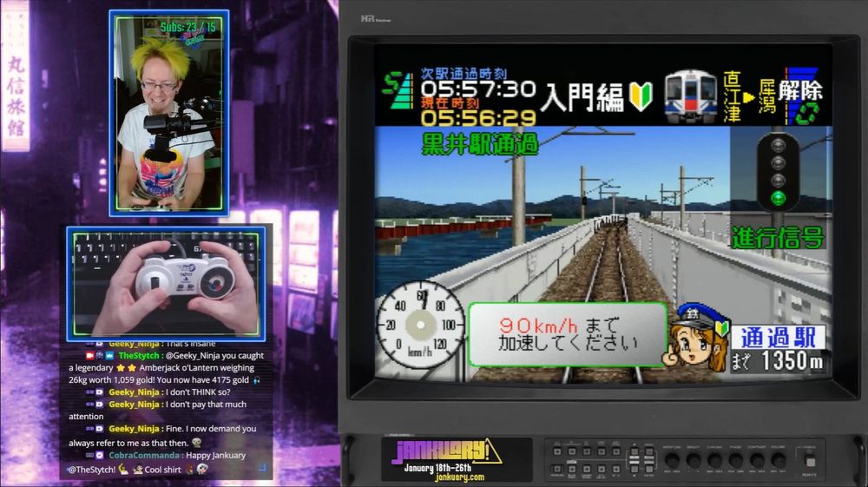Adjust the VOLUME knob on the monitor

778,460
